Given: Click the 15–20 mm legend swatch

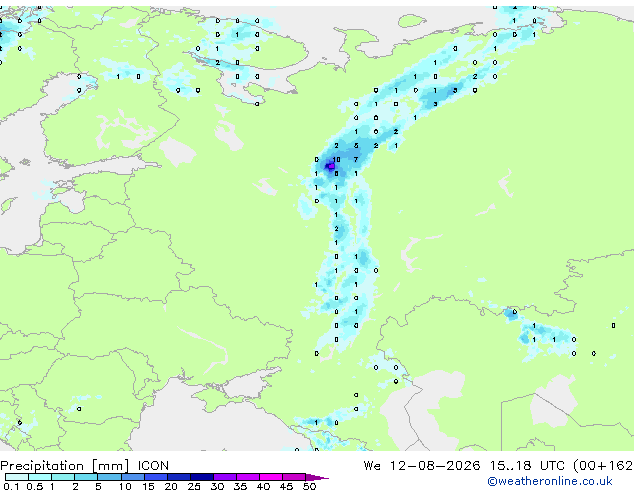Looking at the screenshot, I should click(x=156, y=477).
